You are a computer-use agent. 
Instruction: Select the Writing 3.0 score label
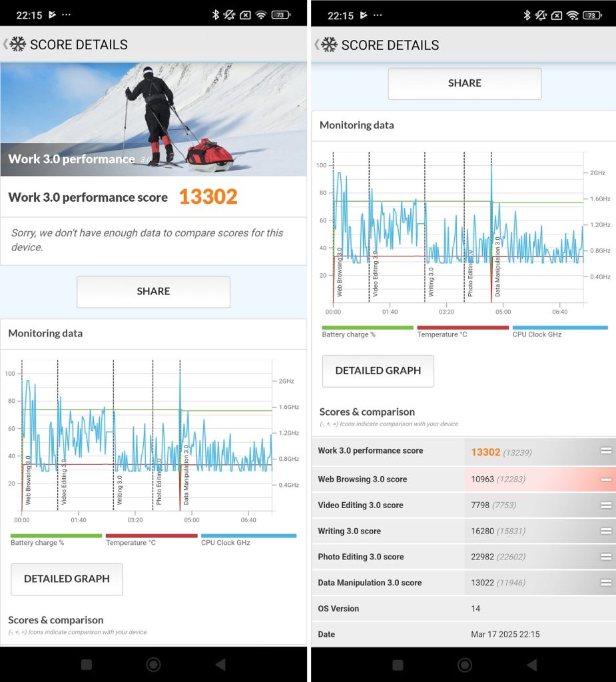point(350,531)
